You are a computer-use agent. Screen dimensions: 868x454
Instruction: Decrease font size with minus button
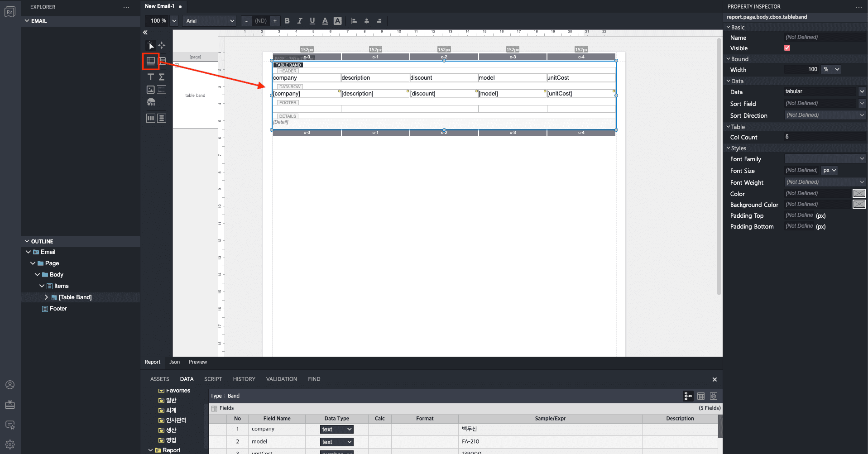pos(246,21)
